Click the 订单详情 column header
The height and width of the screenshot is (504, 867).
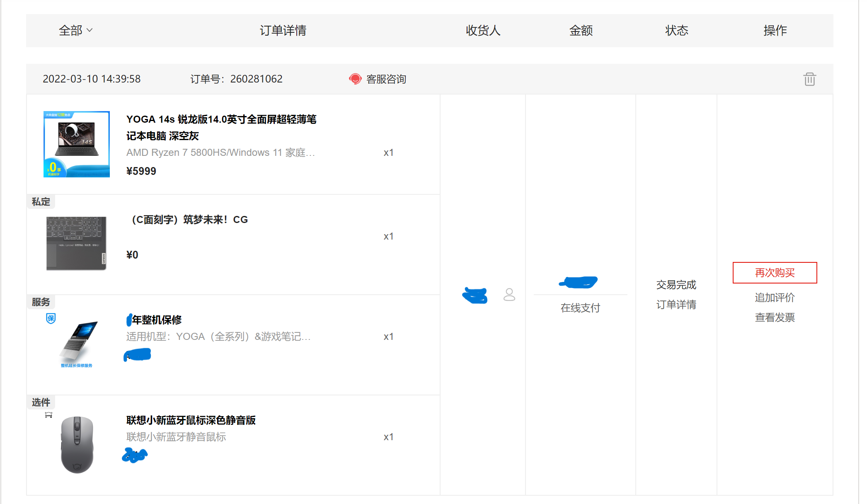coord(283,30)
